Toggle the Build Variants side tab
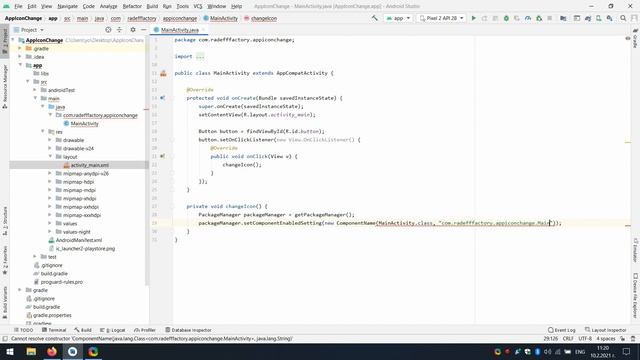Screen dimensions: 640x360 coord(5,302)
